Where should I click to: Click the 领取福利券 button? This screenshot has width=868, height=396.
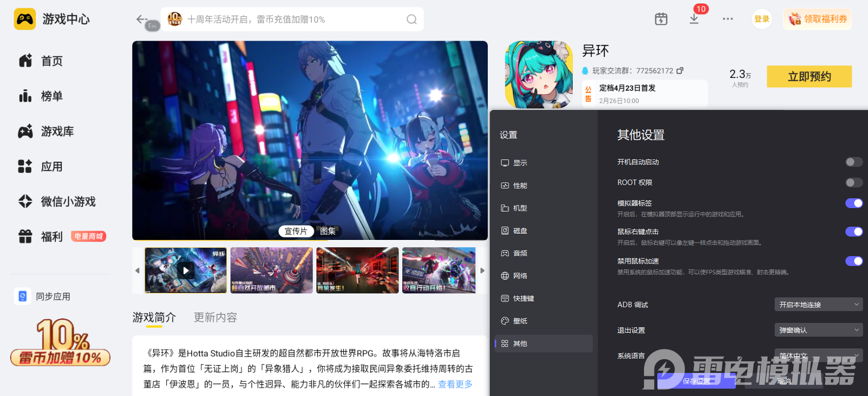[817, 19]
